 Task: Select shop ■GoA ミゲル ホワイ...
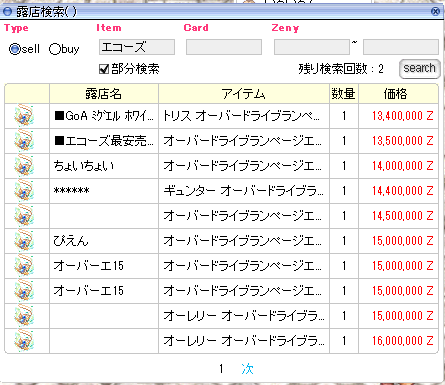click(104, 116)
